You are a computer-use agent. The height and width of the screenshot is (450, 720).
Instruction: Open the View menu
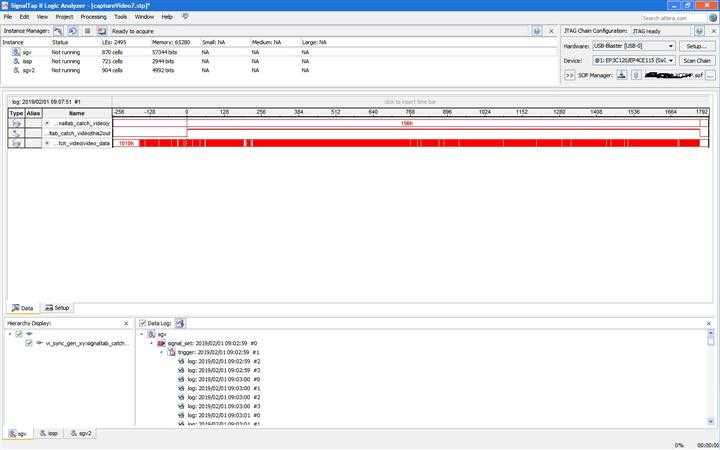pos(42,17)
